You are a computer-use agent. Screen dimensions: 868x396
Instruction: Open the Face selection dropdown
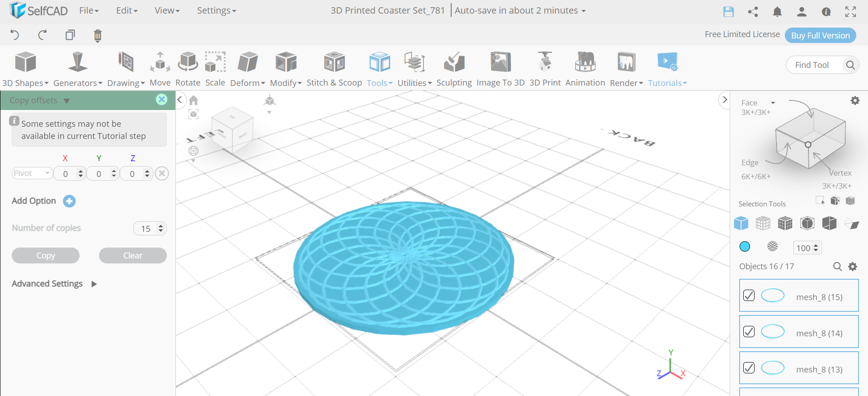point(773,103)
